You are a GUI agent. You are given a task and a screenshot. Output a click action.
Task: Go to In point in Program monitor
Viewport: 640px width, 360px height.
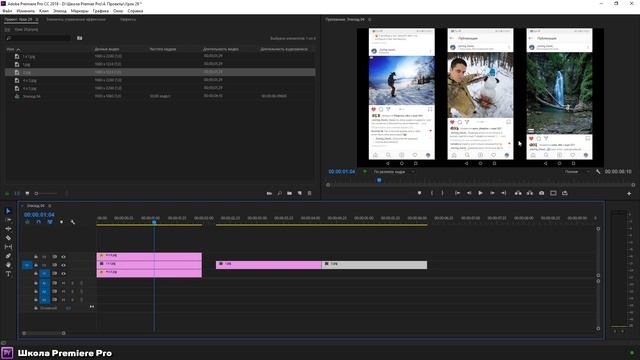pyautogui.click(x=457, y=193)
